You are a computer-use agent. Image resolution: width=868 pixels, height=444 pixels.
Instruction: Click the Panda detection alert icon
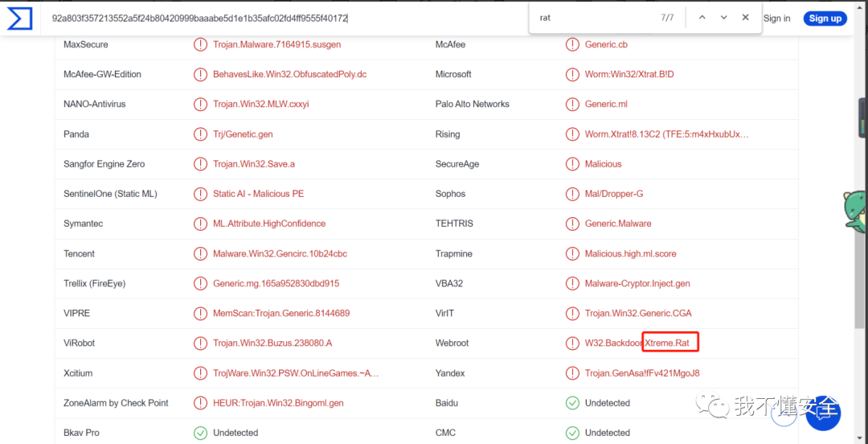point(200,134)
